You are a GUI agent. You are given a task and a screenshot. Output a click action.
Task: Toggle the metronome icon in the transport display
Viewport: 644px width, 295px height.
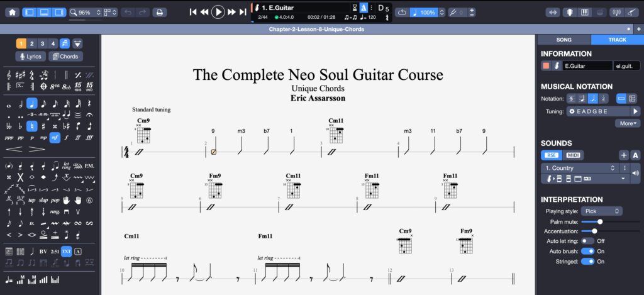click(364, 7)
